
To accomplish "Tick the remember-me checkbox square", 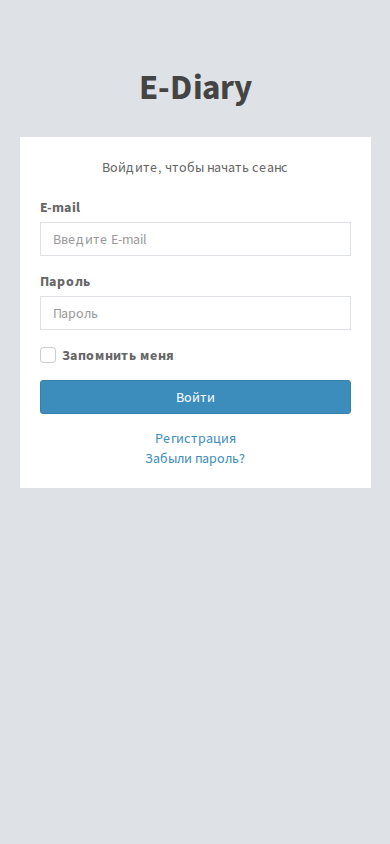I will (x=48, y=355).
